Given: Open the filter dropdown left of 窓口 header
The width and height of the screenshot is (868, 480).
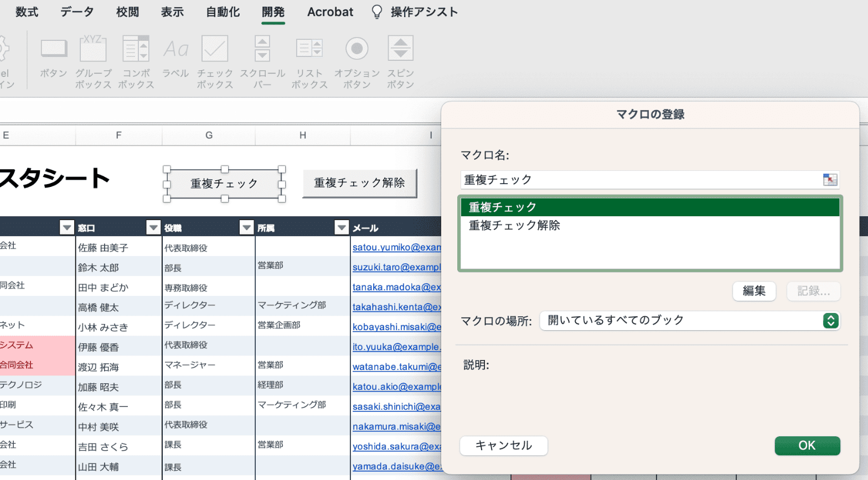Looking at the screenshot, I should coord(67,227).
